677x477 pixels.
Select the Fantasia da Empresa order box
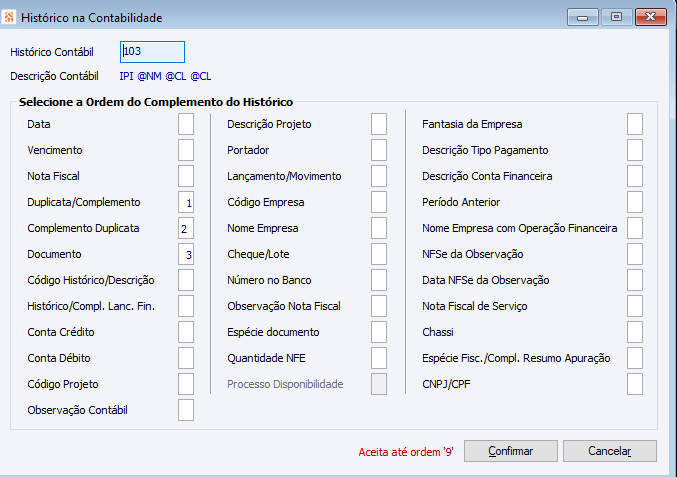[635, 124]
